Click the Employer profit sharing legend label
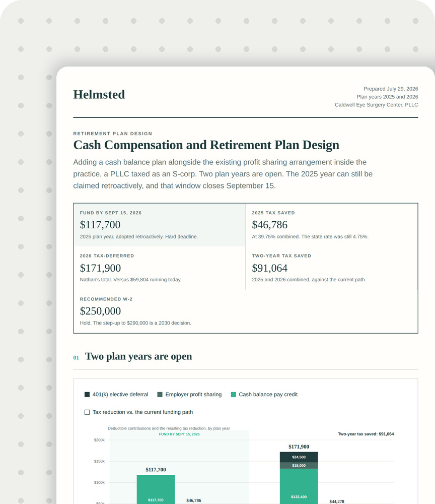This screenshot has width=435, height=504. tap(193, 395)
